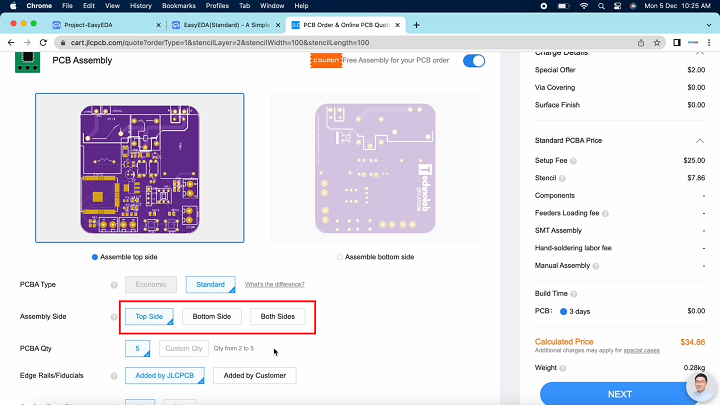Collapse the Charge Details section
720x405 pixels.
point(700,53)
